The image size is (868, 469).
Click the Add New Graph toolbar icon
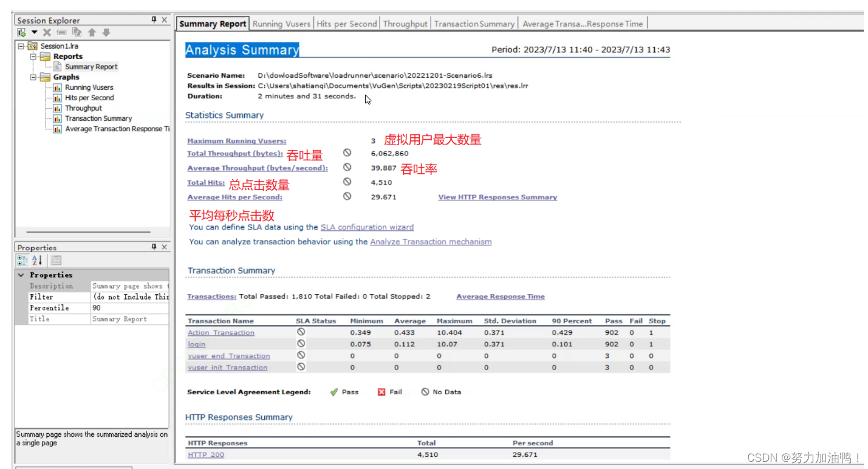[x=22, y=32]
